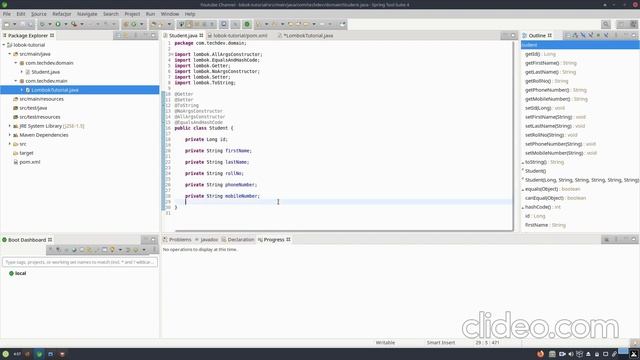Click the lightbulb icon in Boot Dashboard toolbar
Viewport: 640px width, 360px height.
(112, 249)
